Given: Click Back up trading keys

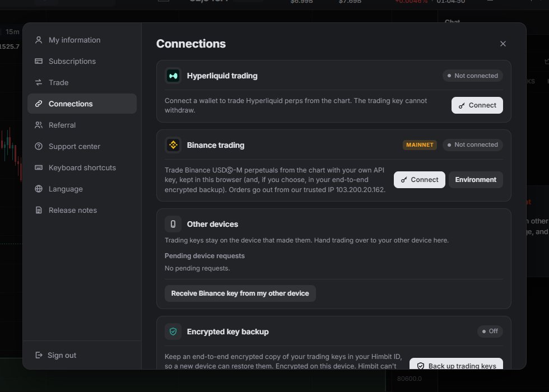Looking at the screenshot, I should click(456, 364).
